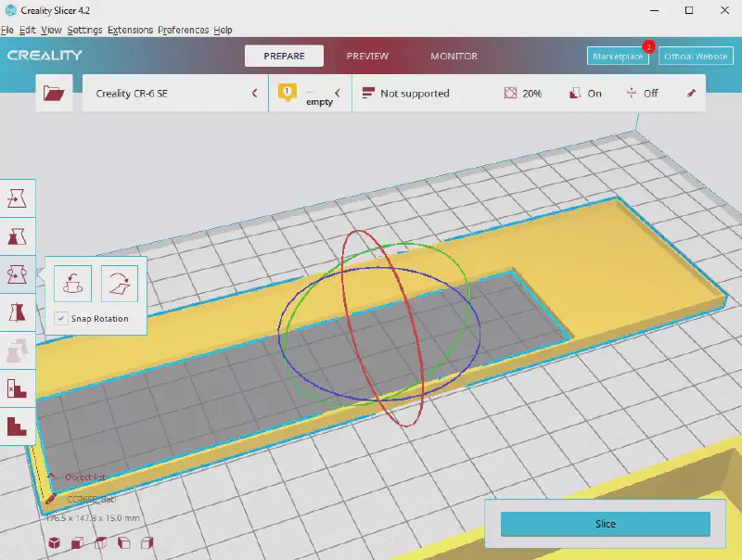Screen dimensions: 742x560
Task: Open the Support Blocker tool
Action: tap(18, 388)
